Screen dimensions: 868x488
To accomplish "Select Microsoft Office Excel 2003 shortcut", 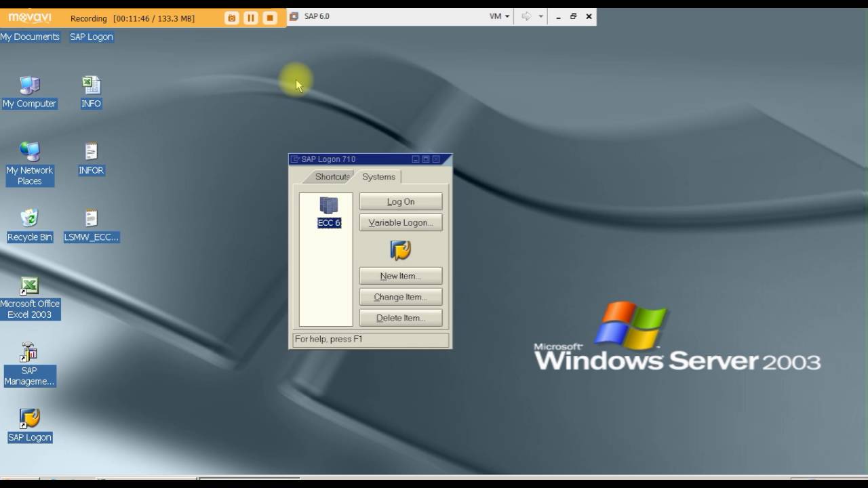I will (x=29, y=298).
